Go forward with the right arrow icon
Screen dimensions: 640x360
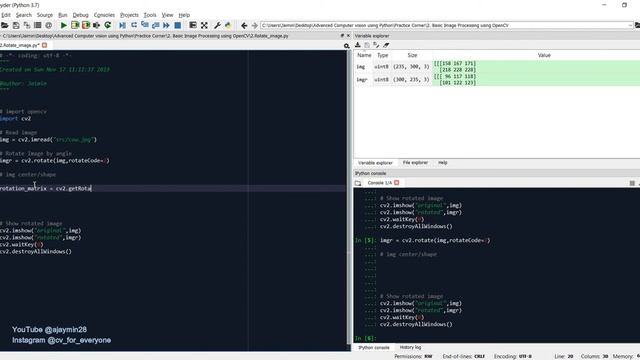click(255, 25)
